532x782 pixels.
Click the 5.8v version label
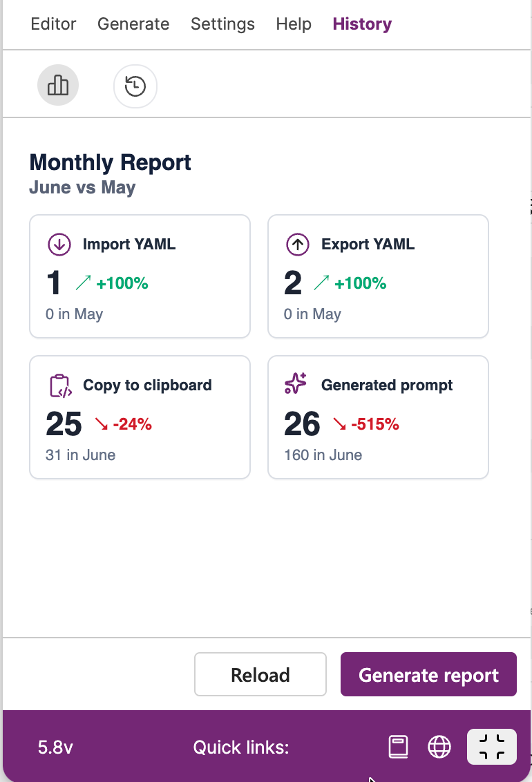55,747
